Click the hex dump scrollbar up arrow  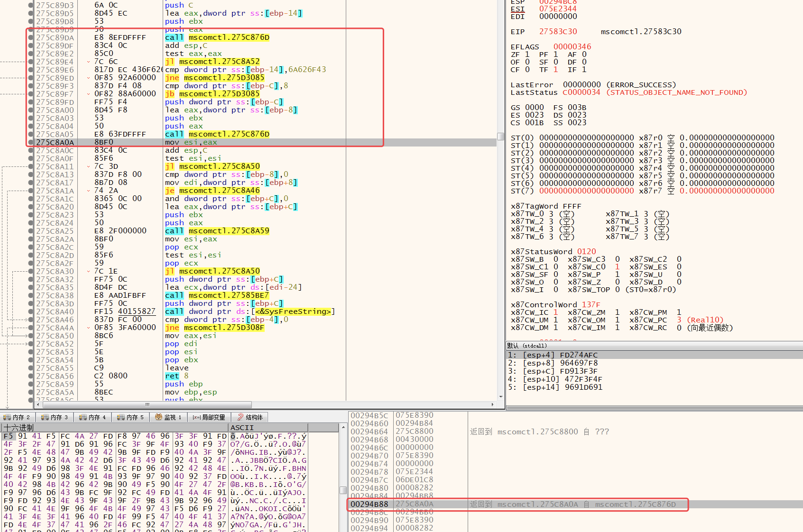tap(343, 428)
